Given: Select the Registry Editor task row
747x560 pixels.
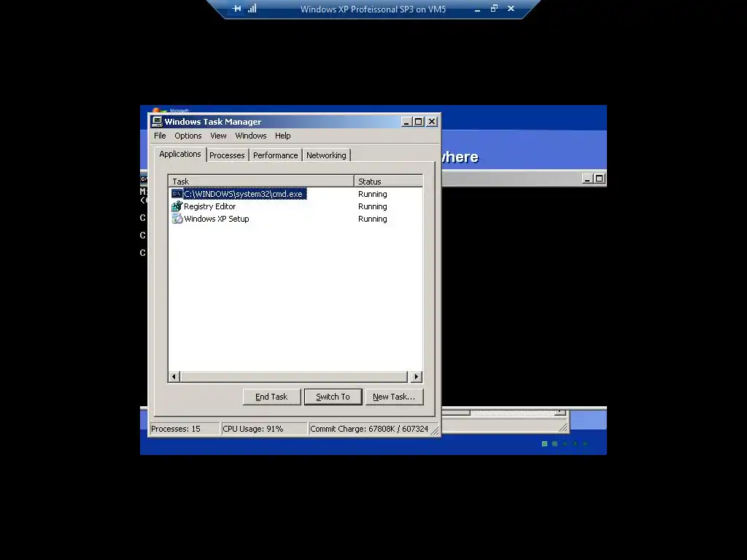Looking at the screenshot, I should click(295, 206).
